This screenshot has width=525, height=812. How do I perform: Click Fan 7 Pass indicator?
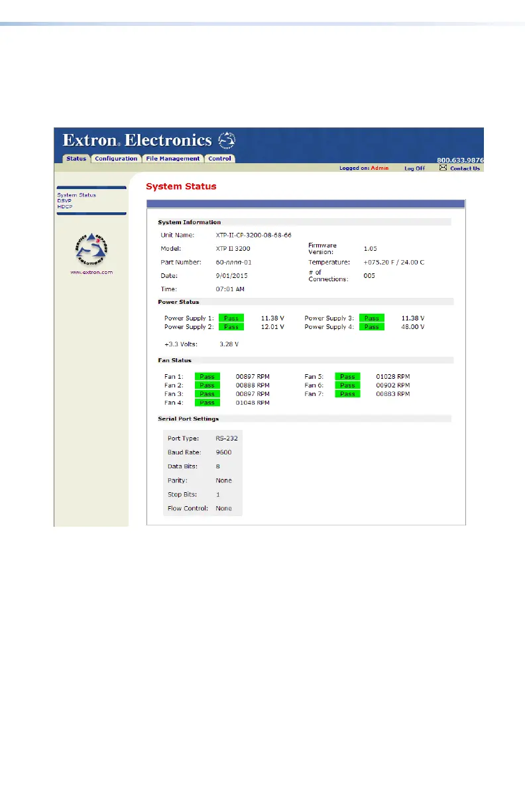pos(347,394)
